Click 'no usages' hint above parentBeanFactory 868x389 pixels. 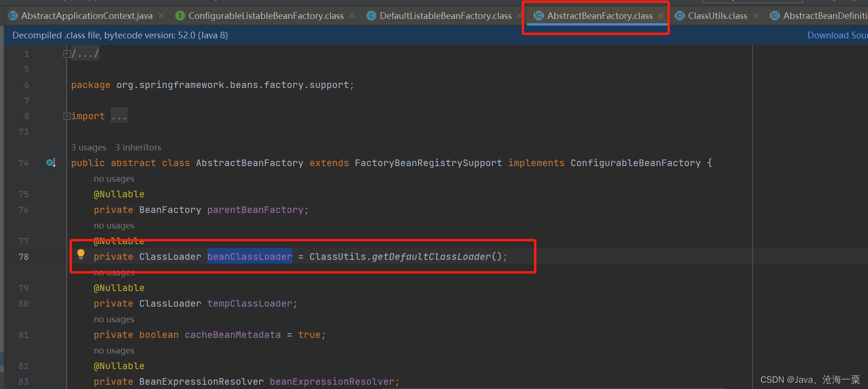tap(114, 179)
